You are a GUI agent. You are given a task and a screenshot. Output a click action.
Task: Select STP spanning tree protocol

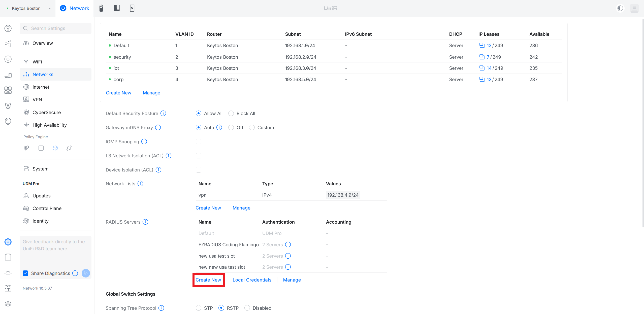click(199, 308)
